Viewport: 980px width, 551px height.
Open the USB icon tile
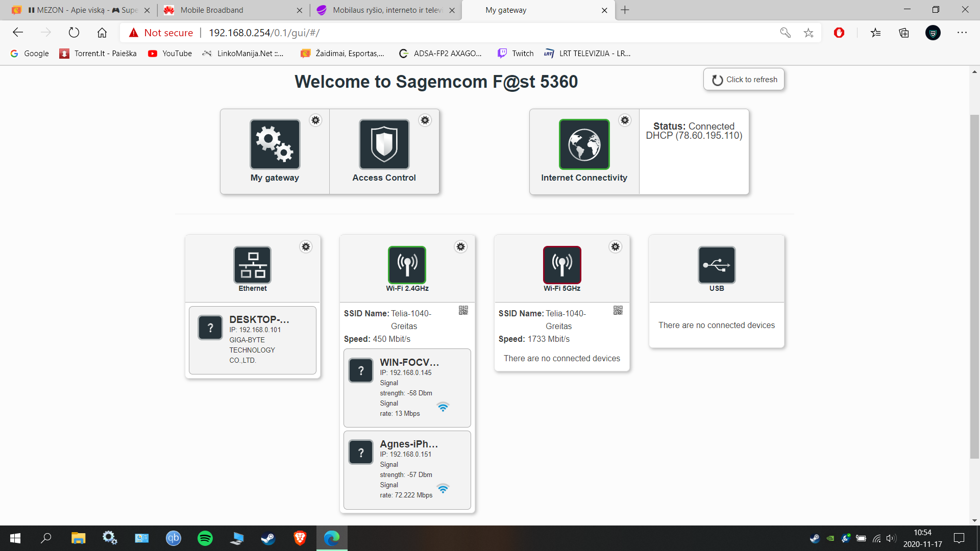[717, 265]
